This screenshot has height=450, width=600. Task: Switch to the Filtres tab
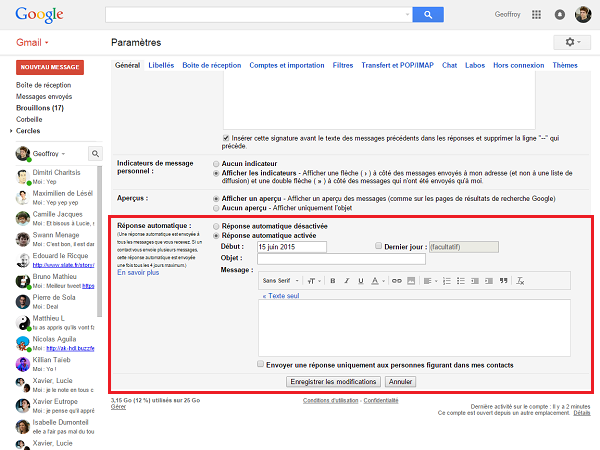click(x=343, y=65)
